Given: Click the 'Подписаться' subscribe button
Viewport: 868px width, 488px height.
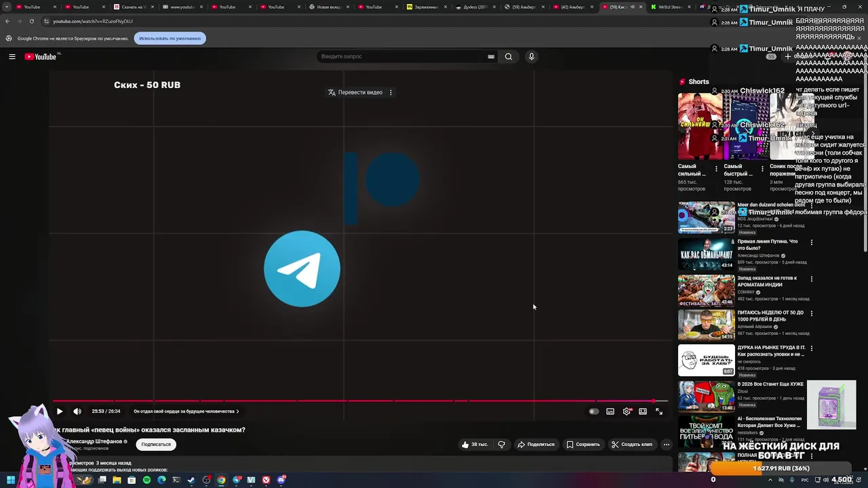Looking at the screenshot, I should coord(156,445).
